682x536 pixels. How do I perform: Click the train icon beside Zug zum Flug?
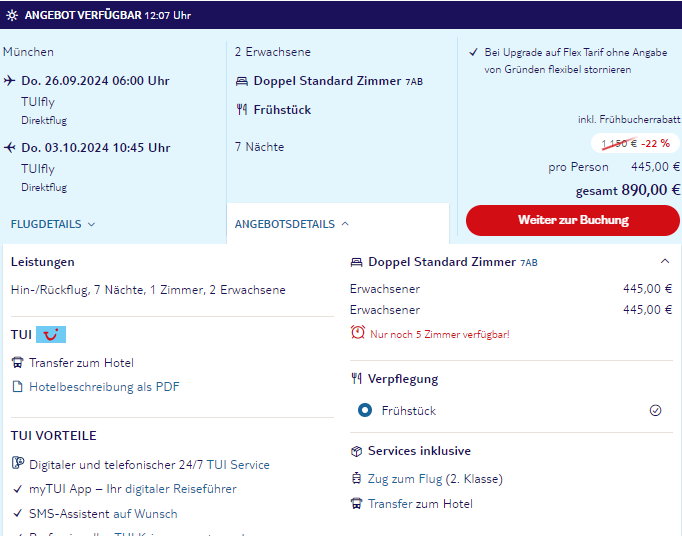coord(356,479)
